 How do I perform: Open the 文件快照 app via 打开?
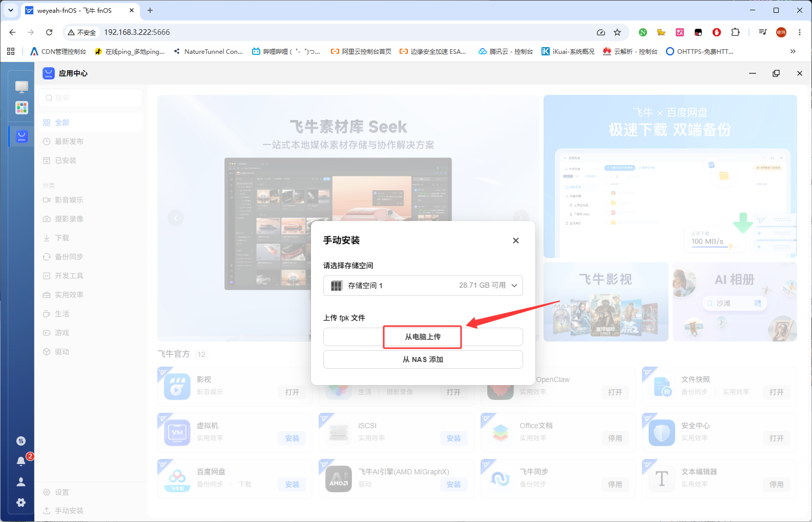[x=776, y=392]
